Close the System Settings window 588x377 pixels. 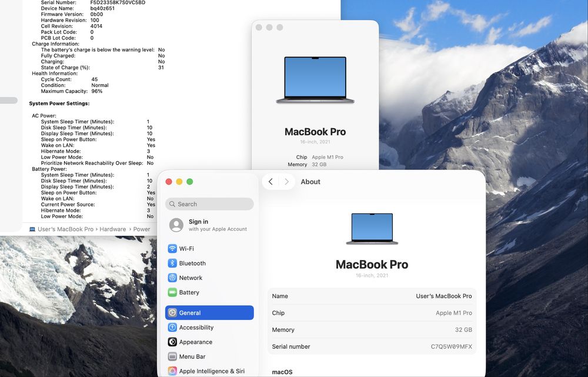tap(169, 182)
